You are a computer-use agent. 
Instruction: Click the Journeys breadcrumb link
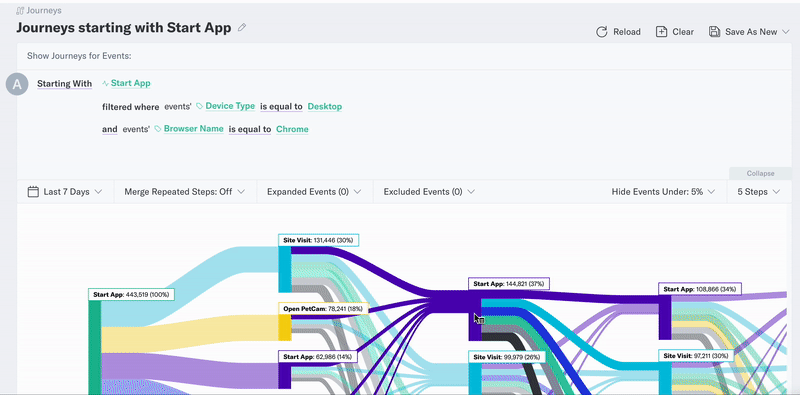click(x=44, y=10)
